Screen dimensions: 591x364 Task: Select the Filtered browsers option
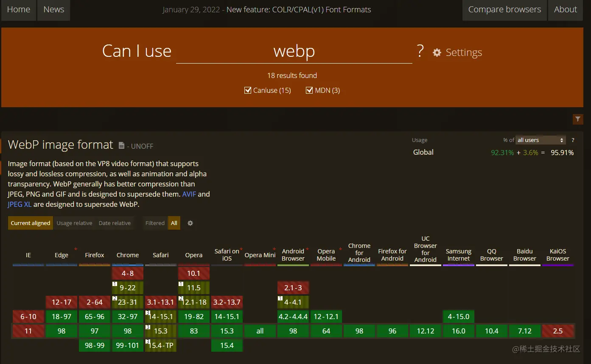click(x=155, y=223)
